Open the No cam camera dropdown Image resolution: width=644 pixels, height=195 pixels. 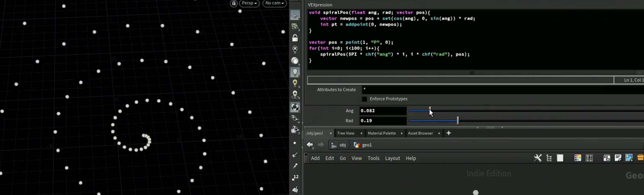[x=275, y=3]
